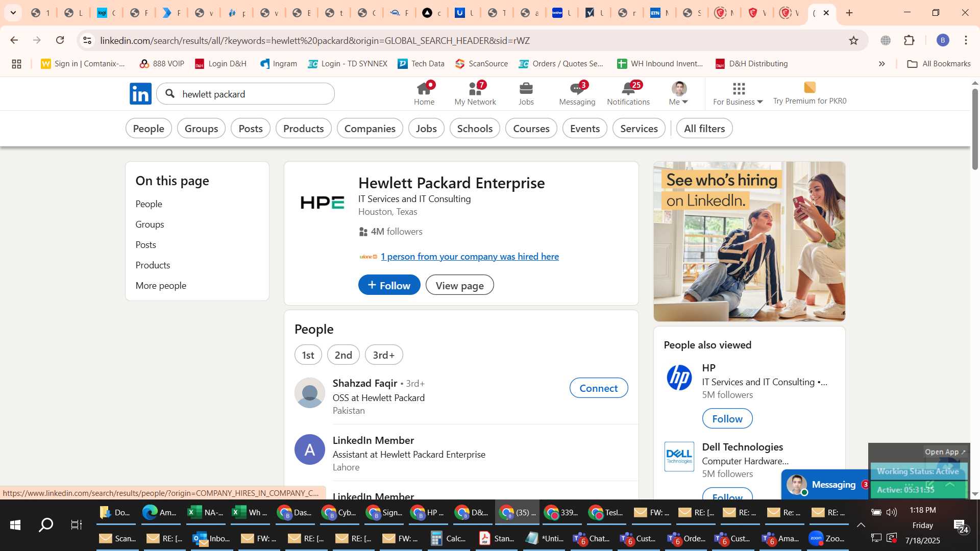Open the Chrome three-dot menu
Screen dimensions: 980x551
pyautogui.click(x=966, y=40)
